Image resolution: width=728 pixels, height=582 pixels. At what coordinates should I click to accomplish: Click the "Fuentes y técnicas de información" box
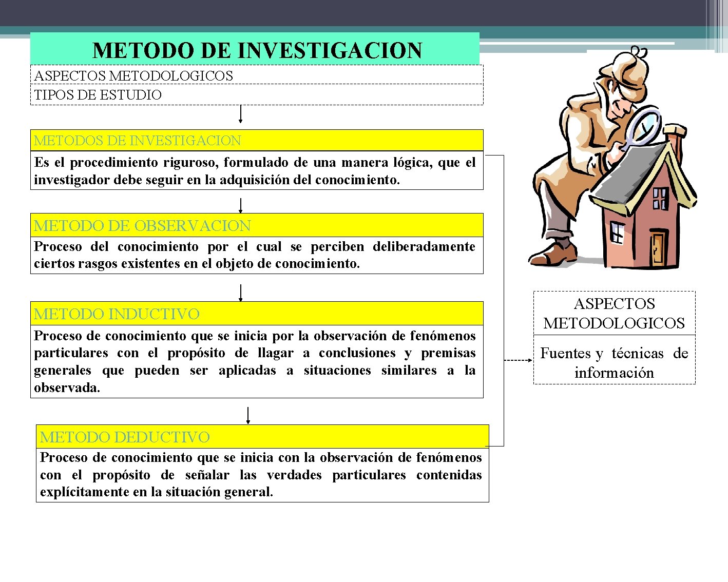(614, 360)
